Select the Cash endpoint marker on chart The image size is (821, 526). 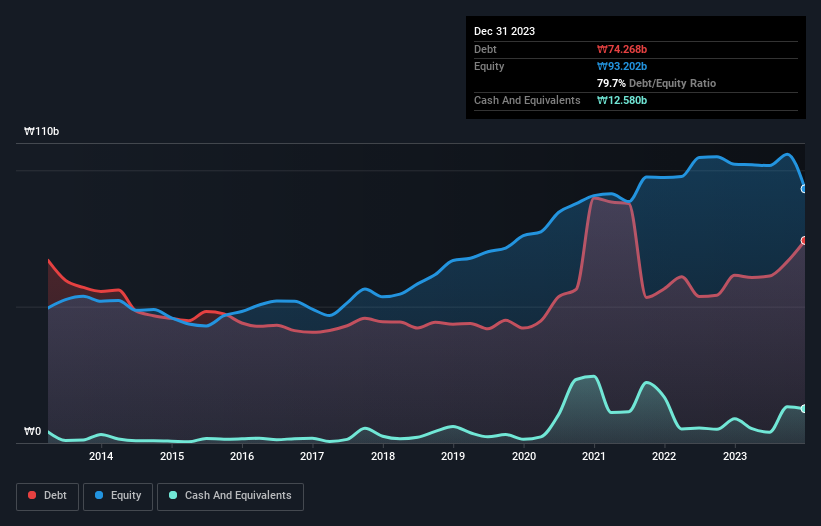804,409
